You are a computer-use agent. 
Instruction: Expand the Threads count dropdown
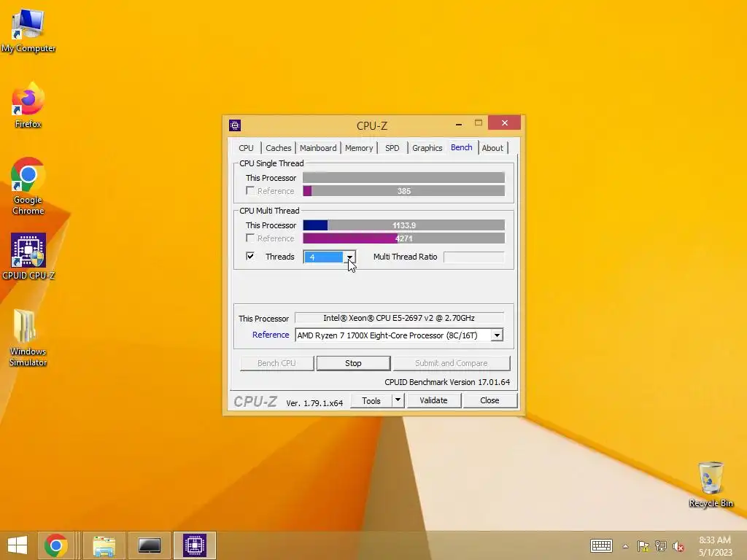pos(349,257)
